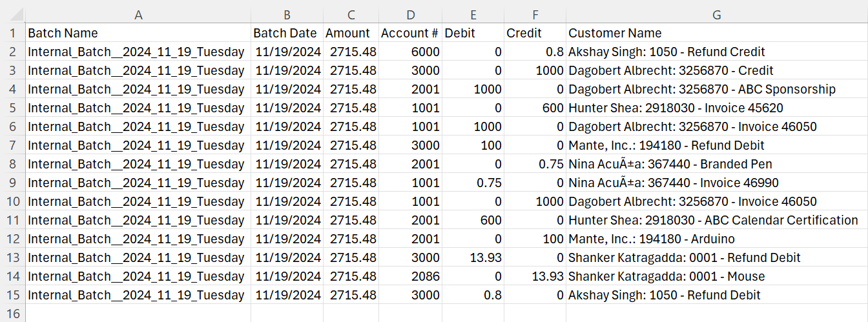The image size is (868, 322).
Task: Select row 8 header
Action: [12, 164]
